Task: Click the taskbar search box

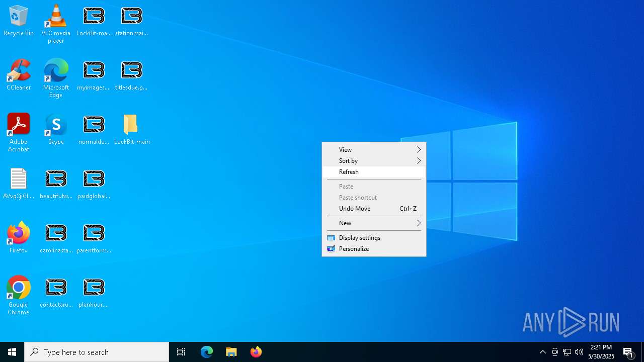Action: [x=97, y=352]
